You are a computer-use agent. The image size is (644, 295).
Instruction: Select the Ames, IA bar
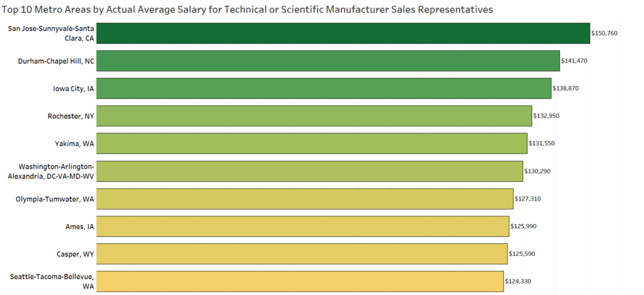point(303,226)
